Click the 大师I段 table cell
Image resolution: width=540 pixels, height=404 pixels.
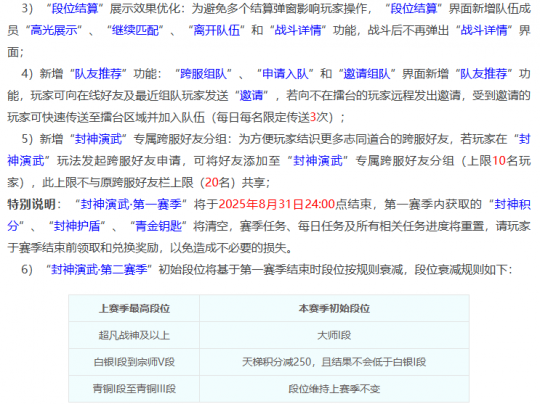pyautogui.click(x=334, y=335)
